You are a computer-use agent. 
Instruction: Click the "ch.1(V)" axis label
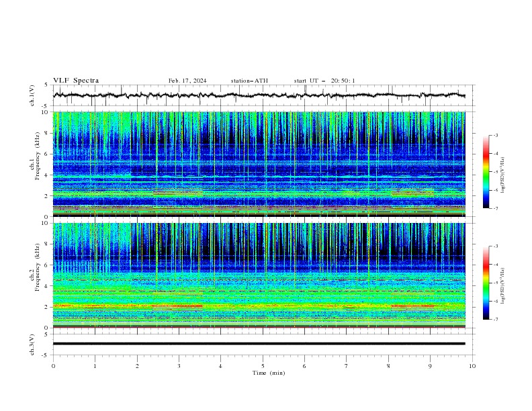pyautogui.click(x=32, y=95)
